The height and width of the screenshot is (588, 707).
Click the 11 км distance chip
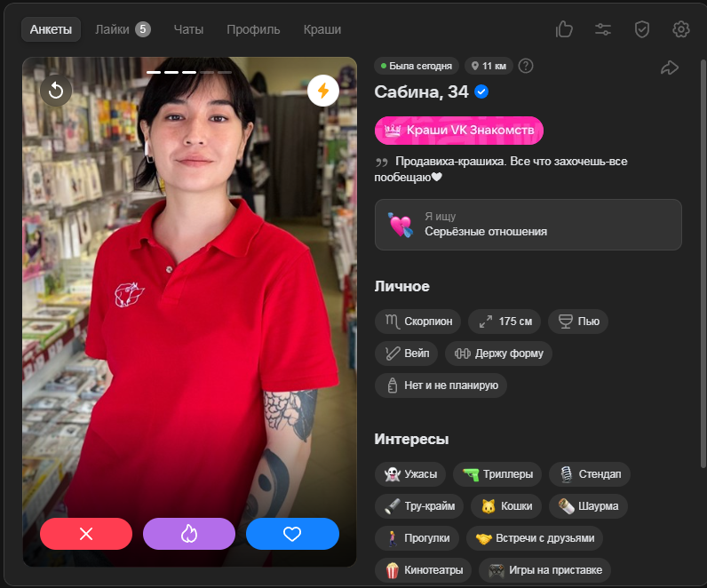click(x=489, y=67)
